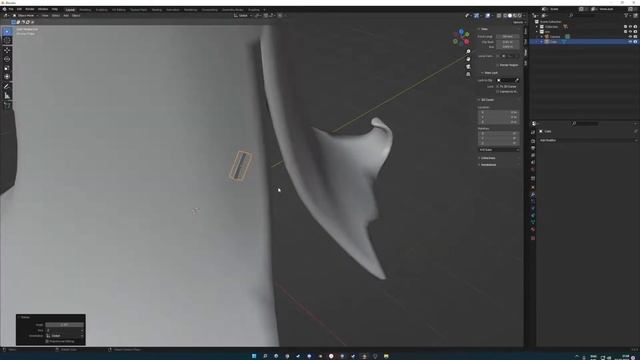The image size is (640, 360).
Task: Open Windows Start button on taskbar
Action: tap(254, 356)
